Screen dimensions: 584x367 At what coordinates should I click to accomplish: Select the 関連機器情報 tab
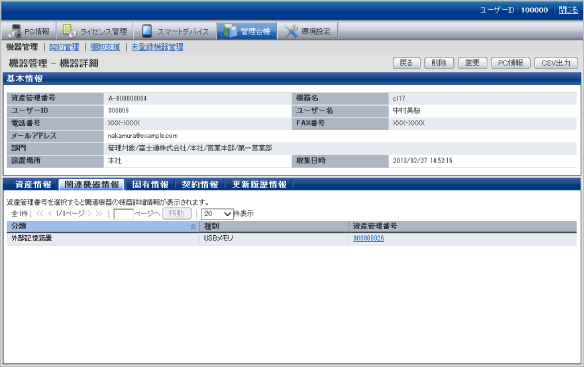(x=91, y=184)
